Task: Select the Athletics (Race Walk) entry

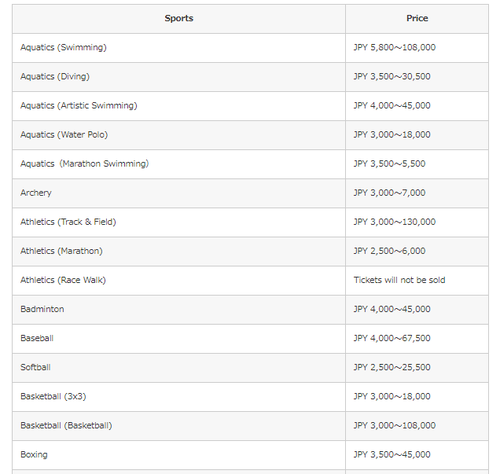Action: click(63, 280)
